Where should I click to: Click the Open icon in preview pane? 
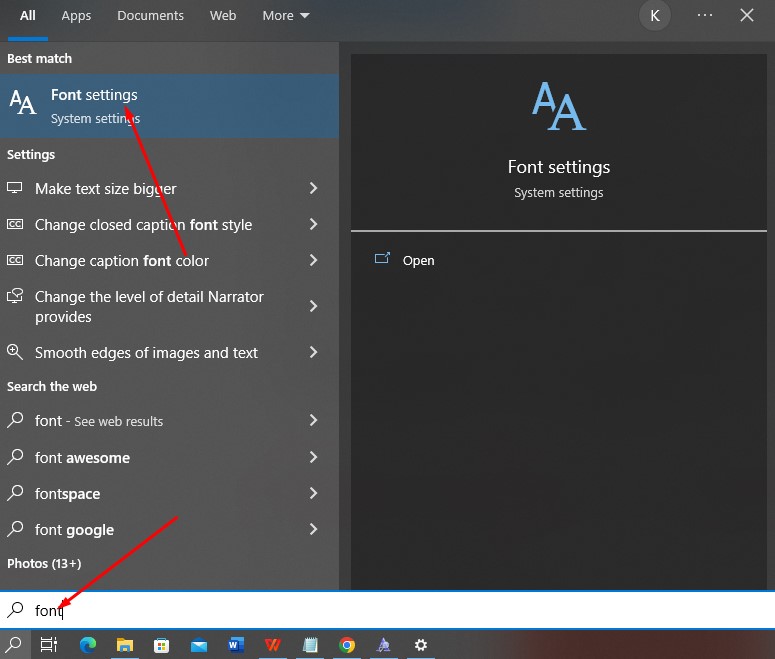click(x=382, y=258)
